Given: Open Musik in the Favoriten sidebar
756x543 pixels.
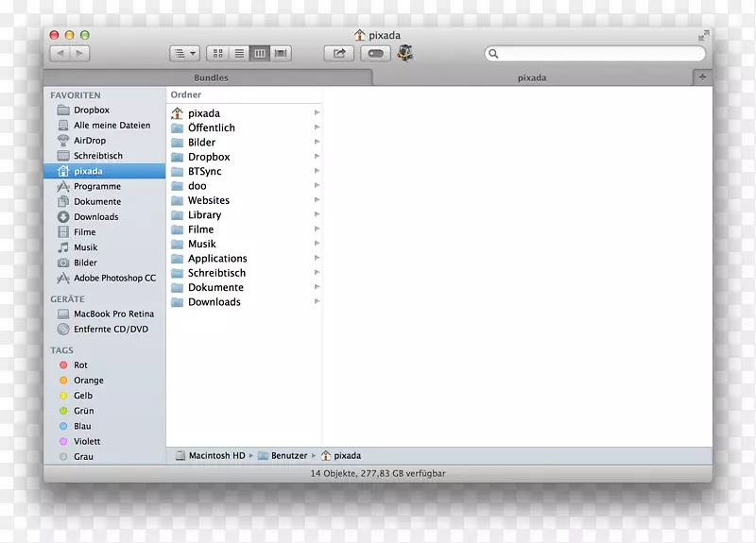Looking at the screenshot, I should [x=104, y=247].
